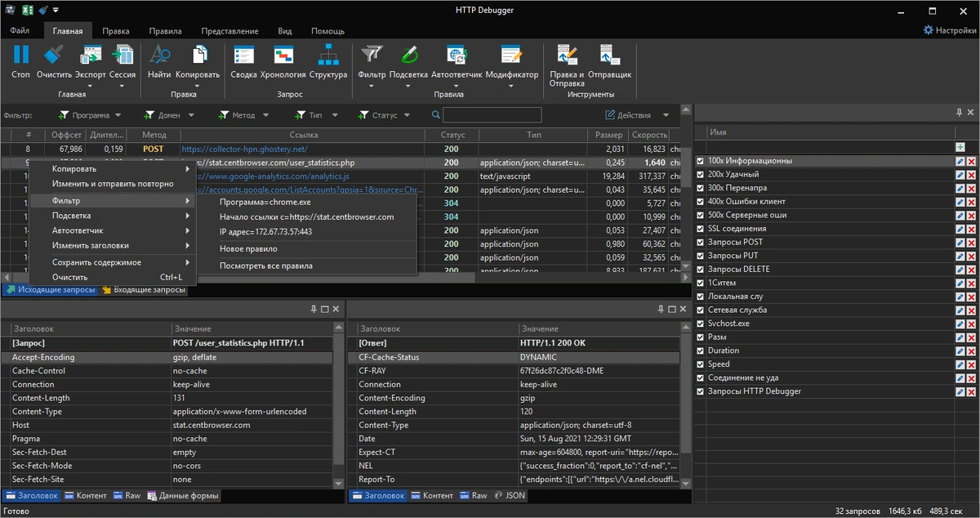This screenshot has height=518, width=980.
Task: Open the quick access toolbar dropdown arrow
Action: tap(56, 10)
